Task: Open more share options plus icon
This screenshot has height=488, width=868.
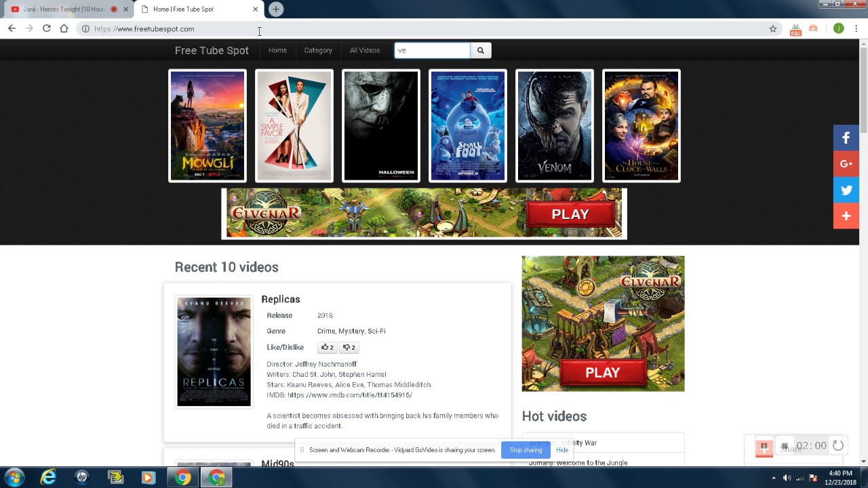Action: point(846,216)
